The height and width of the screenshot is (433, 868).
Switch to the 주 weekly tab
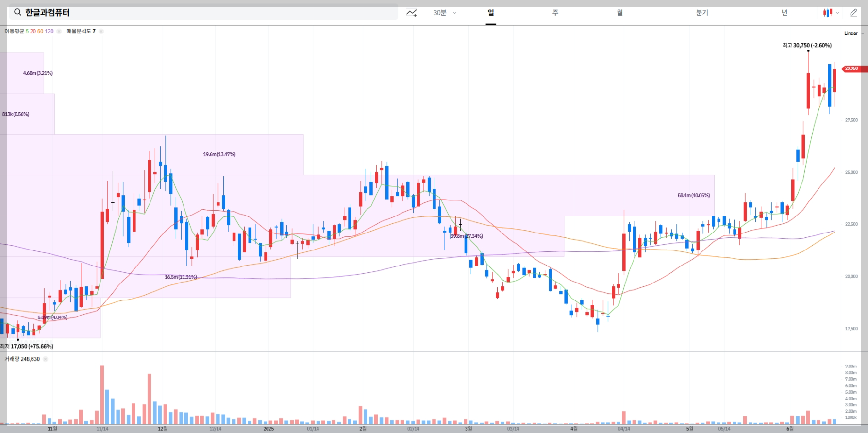555,13
